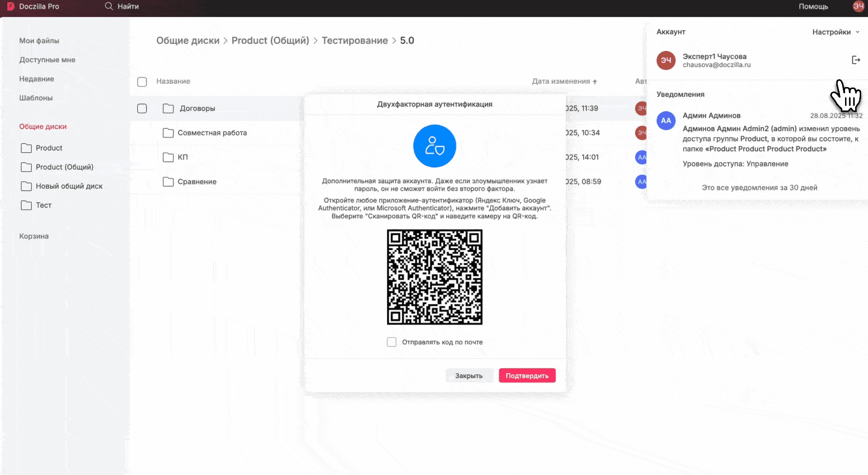Click the QR code image
This screenshot has height=475, width=868.
click(434, 277)
